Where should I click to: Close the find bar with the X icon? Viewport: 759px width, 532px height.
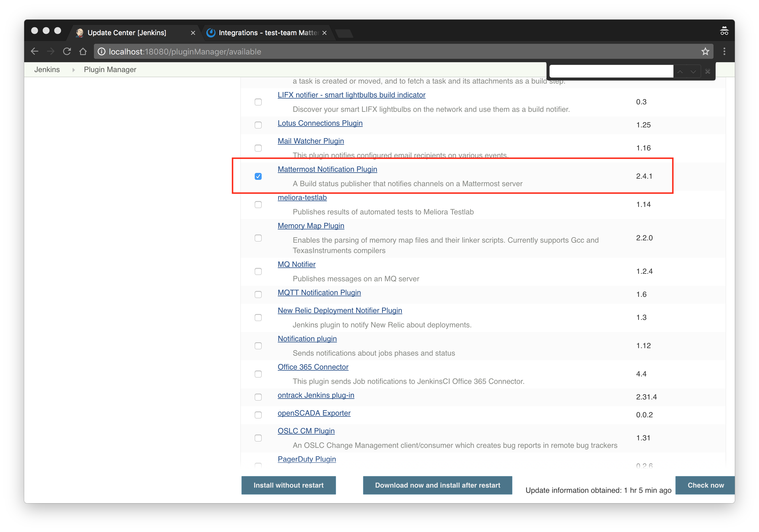click(x=708, y=71)
